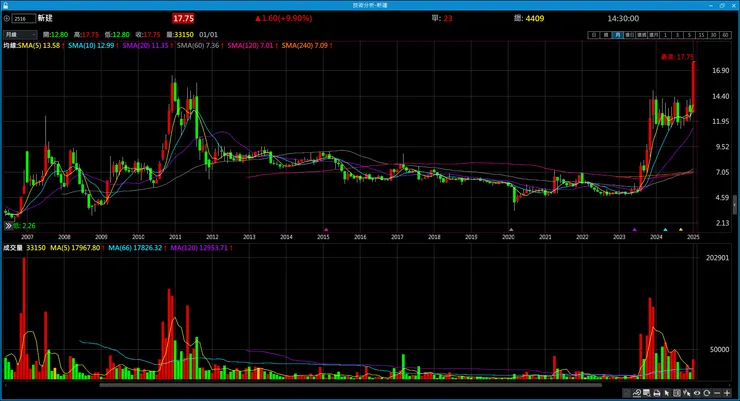
Task: Zoom out chart with minus icon
Action: point(717,393)
